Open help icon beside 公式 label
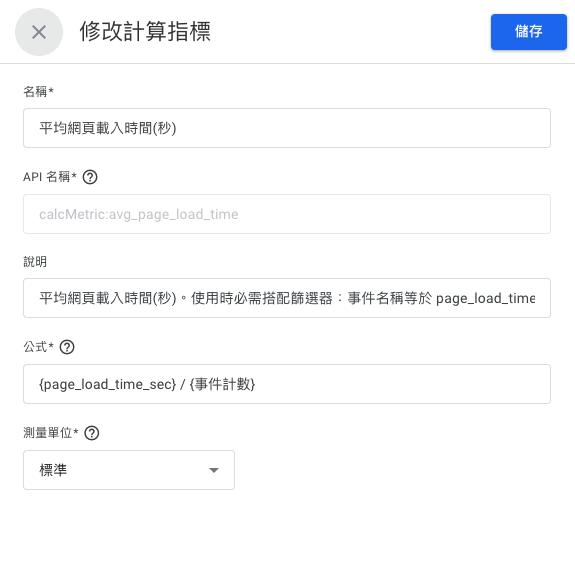The image size is (575, 581). tap(67, 347)
